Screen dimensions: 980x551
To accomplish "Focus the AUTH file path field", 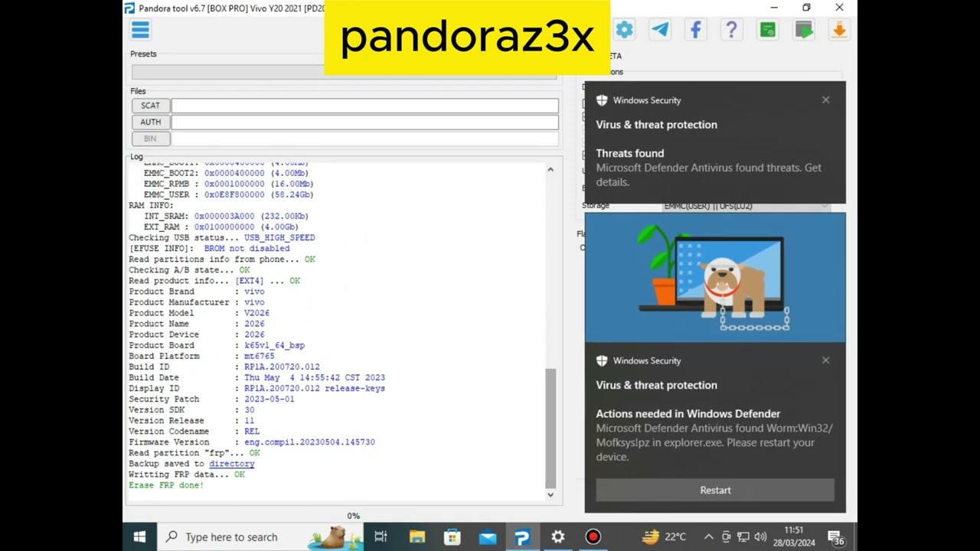I will (x=365, y=122).
